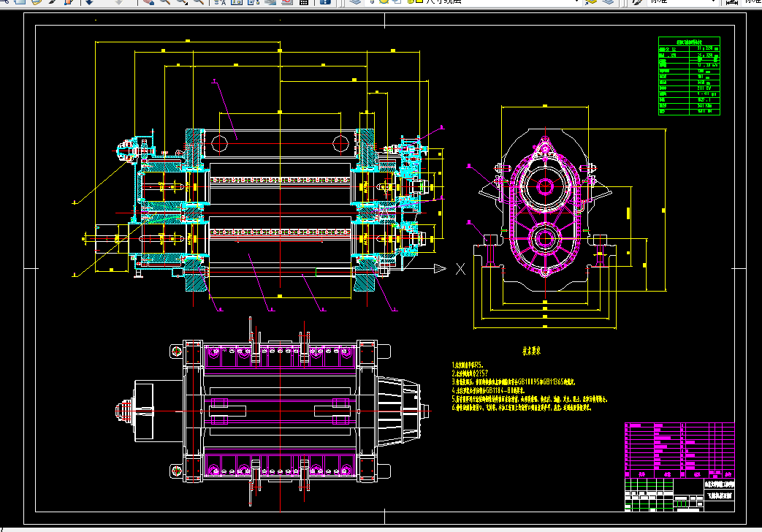Viewport: 762px width, 532px height.
Task: Select note line 4 containing GB1184-B
Action: coord(488,390)
